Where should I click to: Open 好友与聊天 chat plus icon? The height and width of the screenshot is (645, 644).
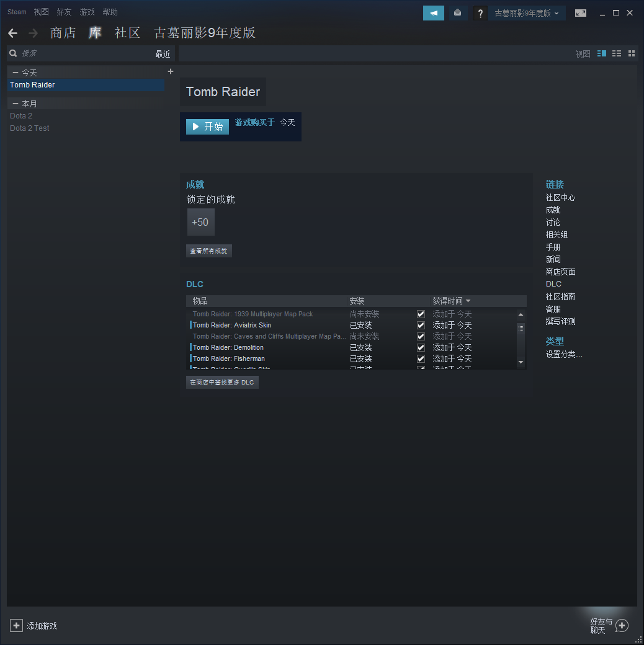[622, 626]
